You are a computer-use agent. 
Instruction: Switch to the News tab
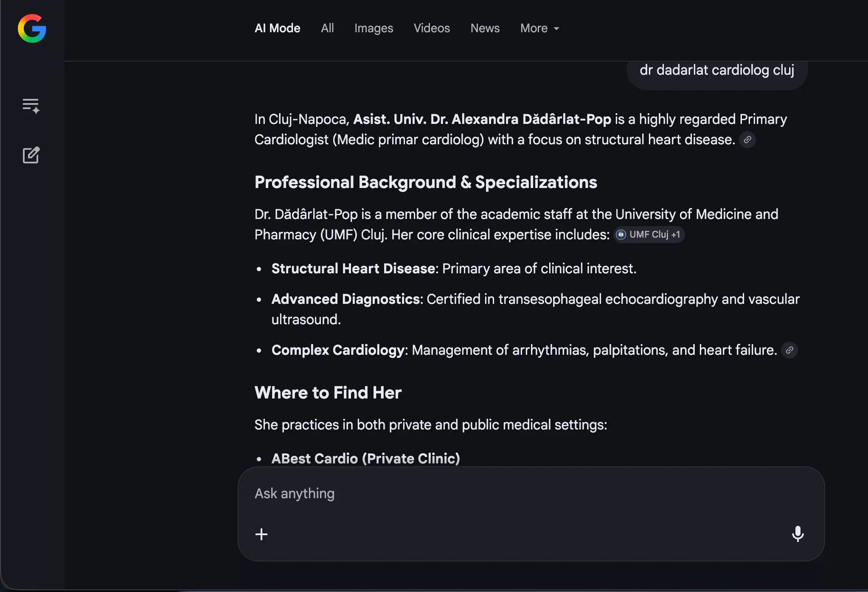click(485, 28)
